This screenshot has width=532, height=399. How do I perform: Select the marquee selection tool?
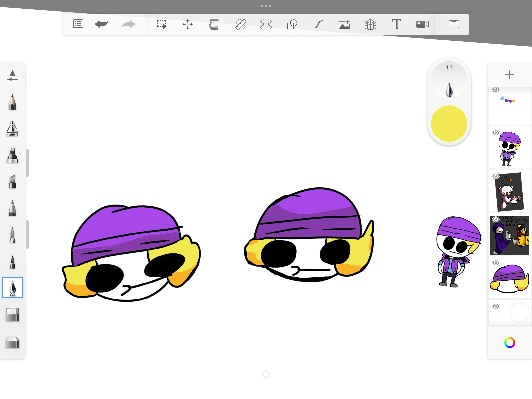click(x=162, y=24)
